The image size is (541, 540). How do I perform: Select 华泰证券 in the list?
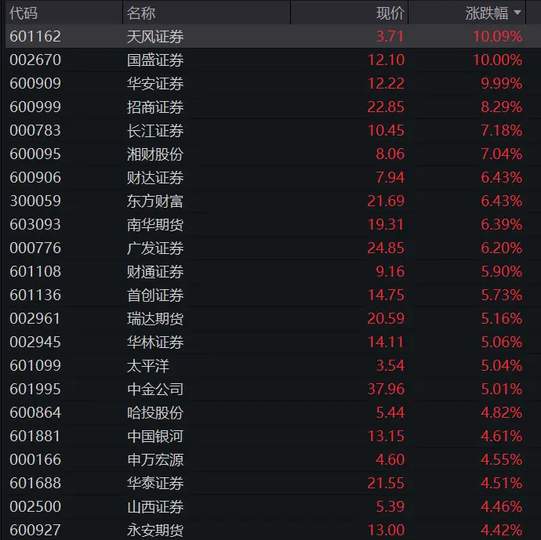point(155,483)
